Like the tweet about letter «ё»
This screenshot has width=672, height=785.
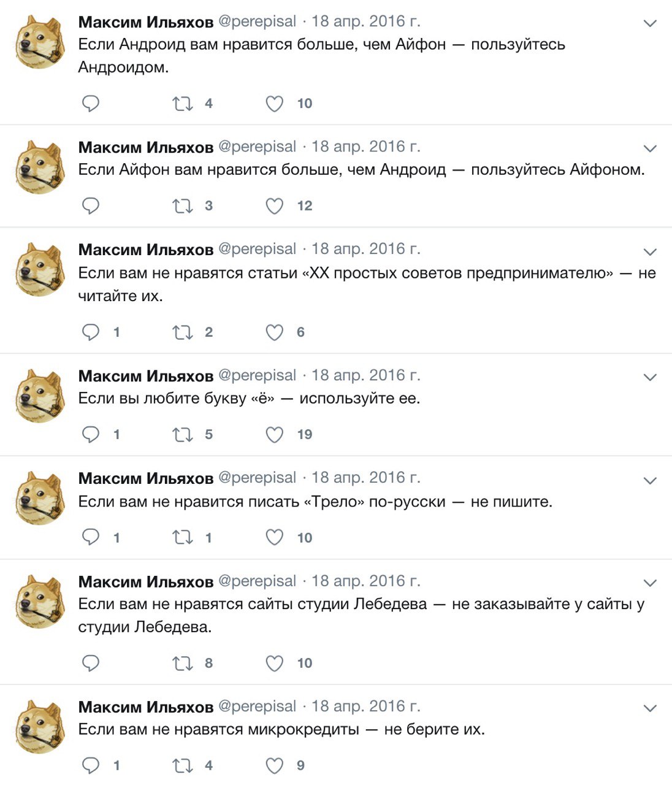274,435
